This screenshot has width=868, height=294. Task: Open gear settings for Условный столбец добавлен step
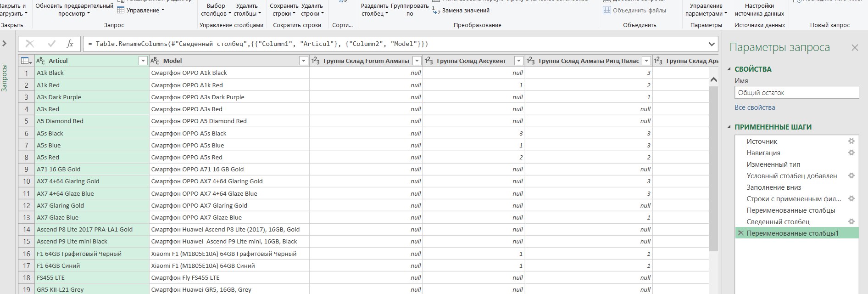851,176
